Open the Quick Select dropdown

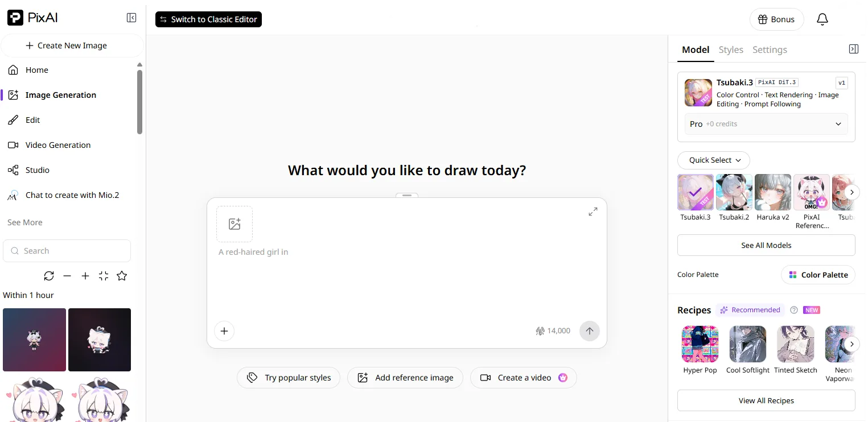tap(714, 160)
